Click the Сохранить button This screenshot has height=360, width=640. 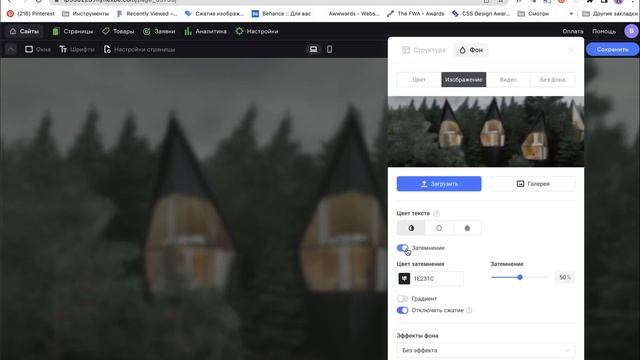point(612,49)
